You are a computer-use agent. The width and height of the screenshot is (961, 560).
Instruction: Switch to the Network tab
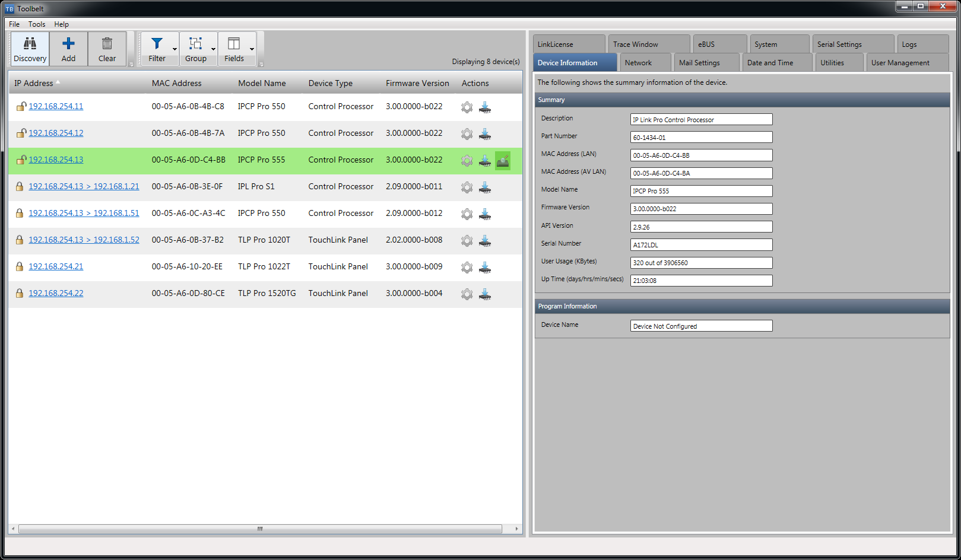(x=645, y=62)
